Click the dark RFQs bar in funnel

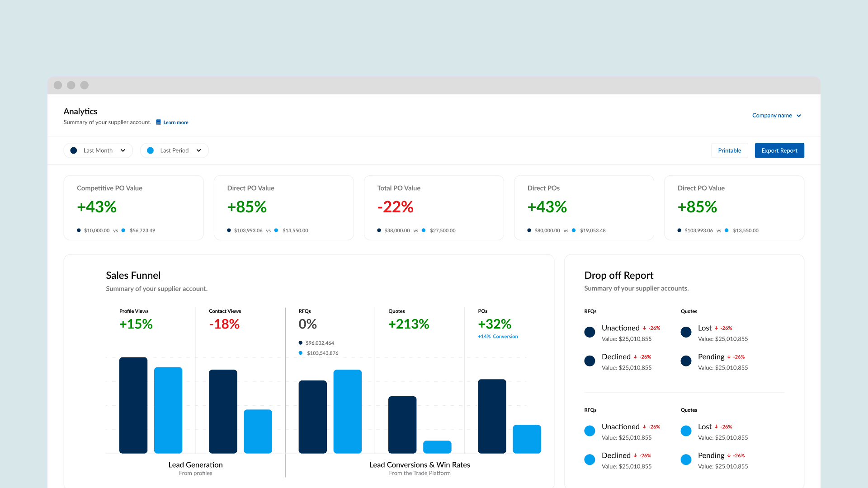(312, 417)
